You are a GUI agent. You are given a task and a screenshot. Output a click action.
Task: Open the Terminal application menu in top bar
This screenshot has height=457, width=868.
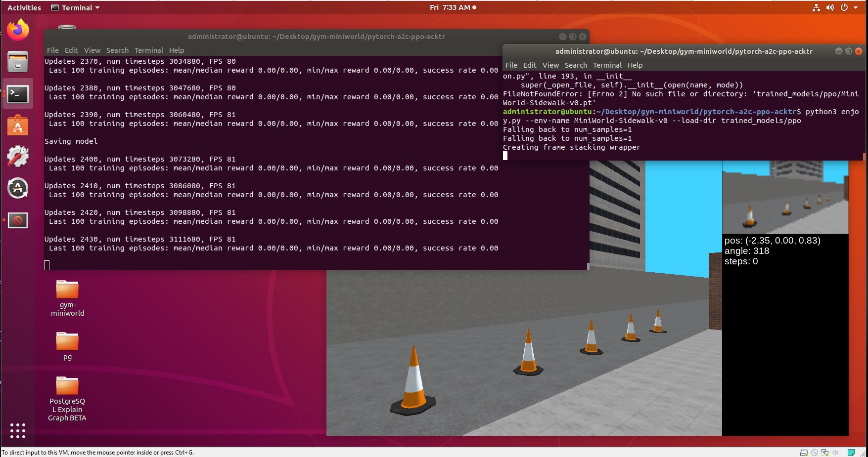click(75, 7)
